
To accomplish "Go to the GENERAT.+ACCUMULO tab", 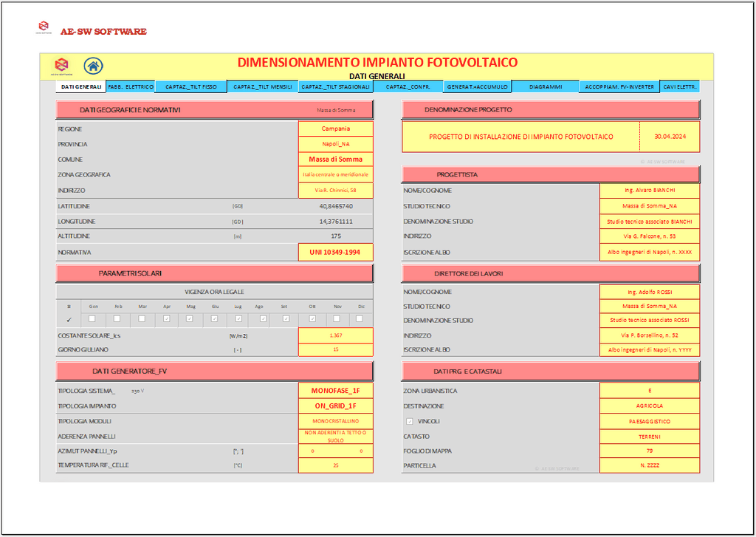I will point(478,86).
